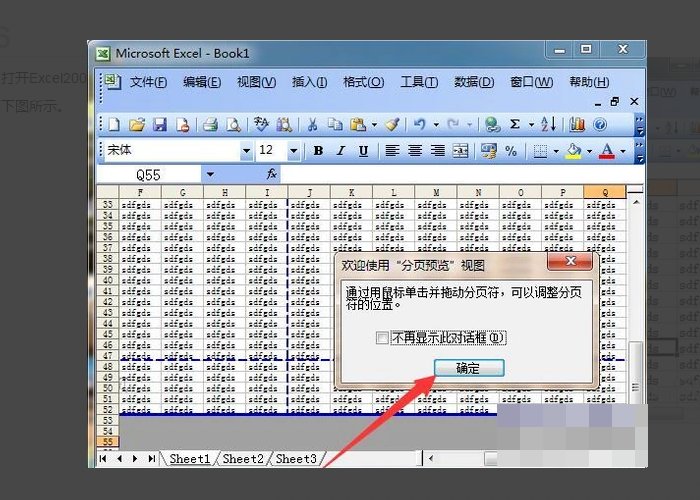Viewport: 700px width, 500px height.
Task: Paste with the clipboard icon
Action: click(x=358, y=125)
